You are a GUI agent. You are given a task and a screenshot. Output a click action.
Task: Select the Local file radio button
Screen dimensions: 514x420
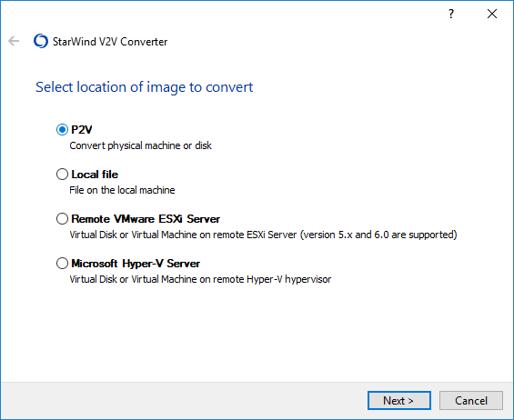pos(62,175)
